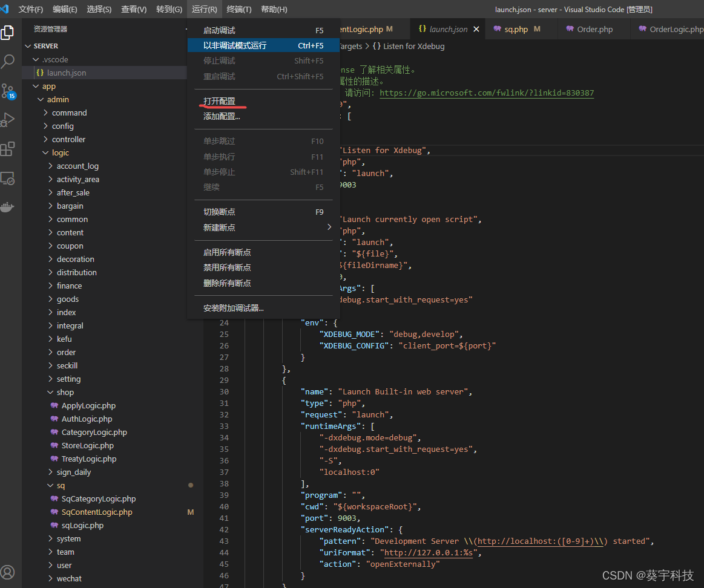Choose 启用所有断点 menu entry
The image size is (704, 588).
(263, 252)
